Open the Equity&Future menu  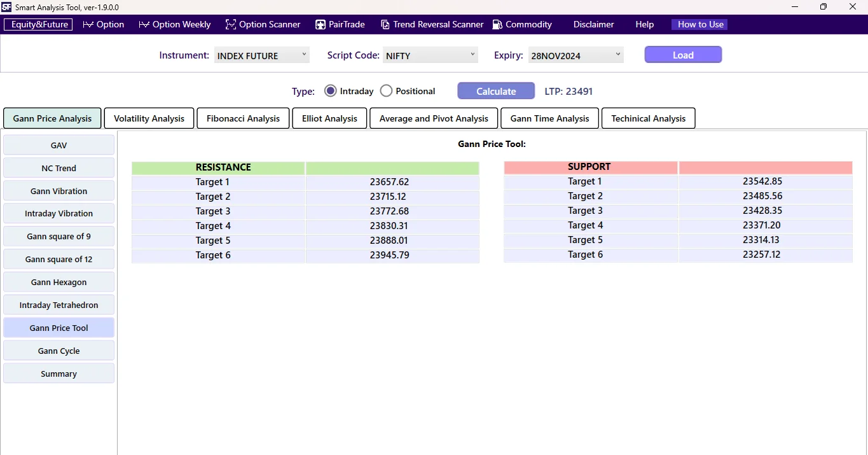(x=38, y=24)
